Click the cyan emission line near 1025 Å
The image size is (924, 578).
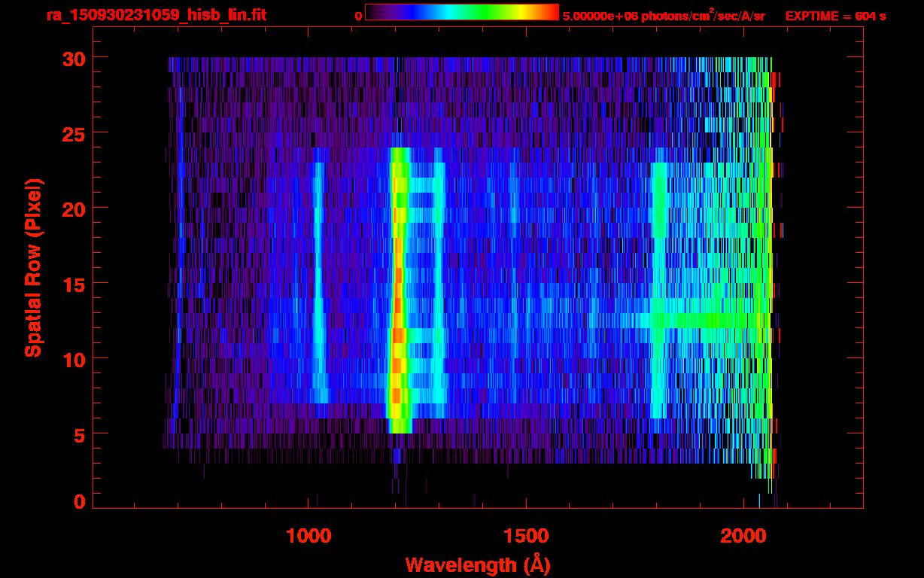coord(319,282)
